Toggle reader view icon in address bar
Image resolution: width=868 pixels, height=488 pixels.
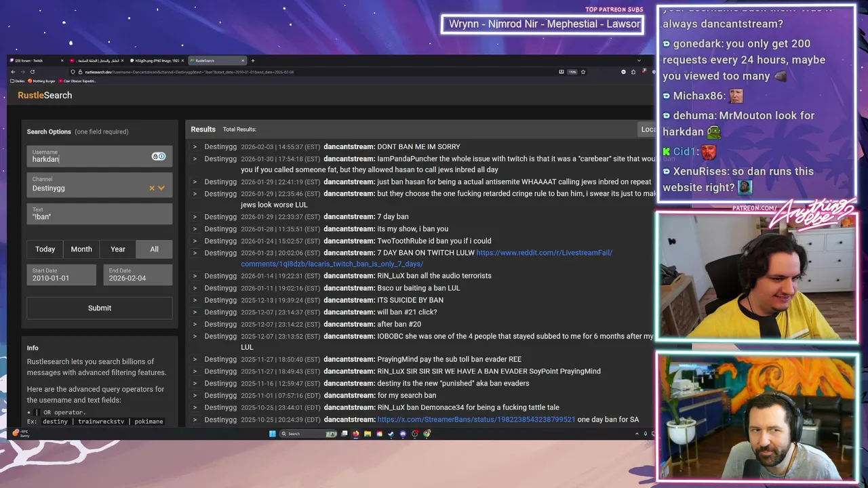561,72
